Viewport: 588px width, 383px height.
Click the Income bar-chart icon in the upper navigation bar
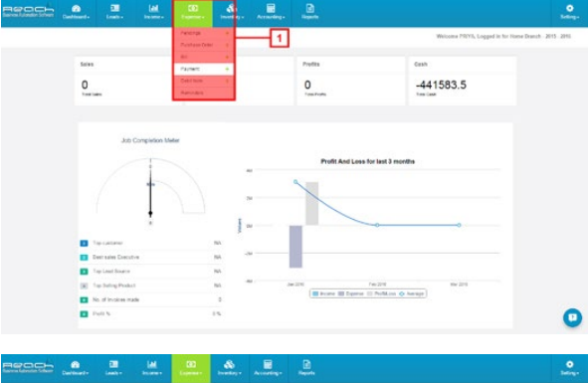click(x=153, y=8)
